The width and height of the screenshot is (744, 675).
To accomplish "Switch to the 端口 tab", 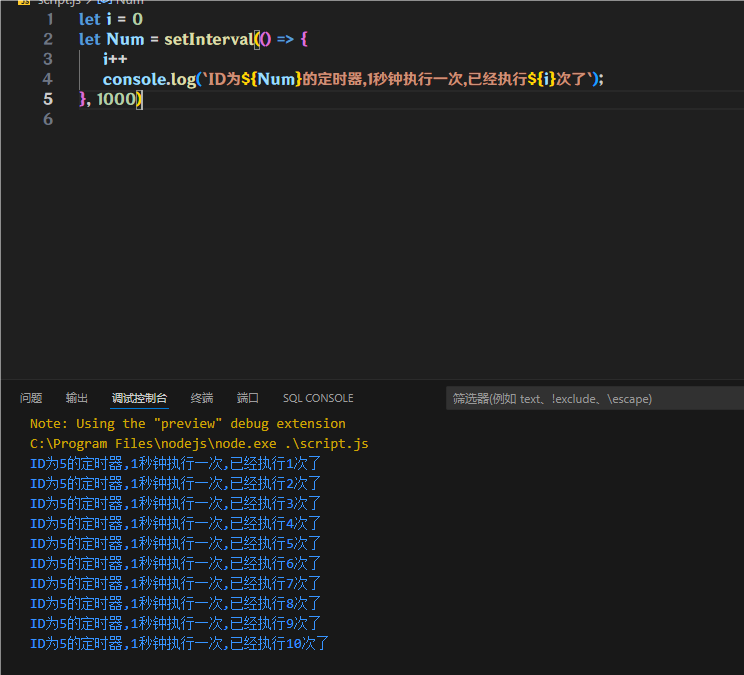I will click(x=248, y=398).
